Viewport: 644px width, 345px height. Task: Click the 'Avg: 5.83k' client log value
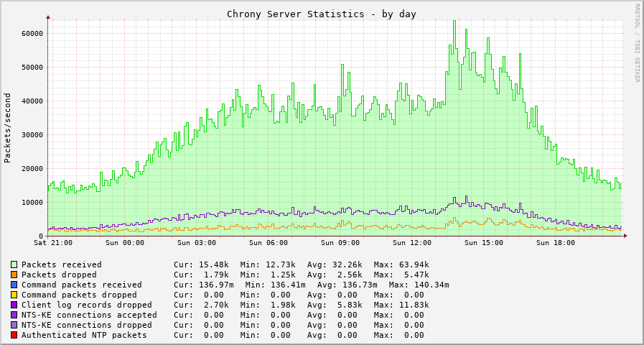(335, 305)
